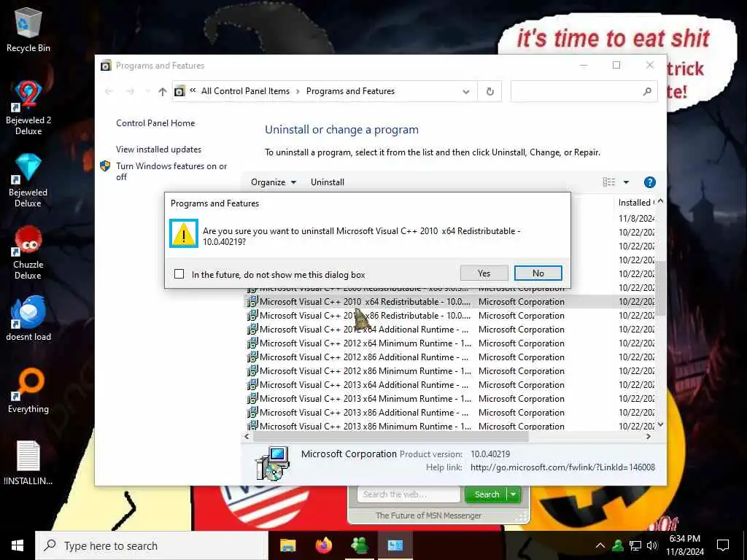Click the Installed On column header
747x560 pixels.
[x=635, y=203]
